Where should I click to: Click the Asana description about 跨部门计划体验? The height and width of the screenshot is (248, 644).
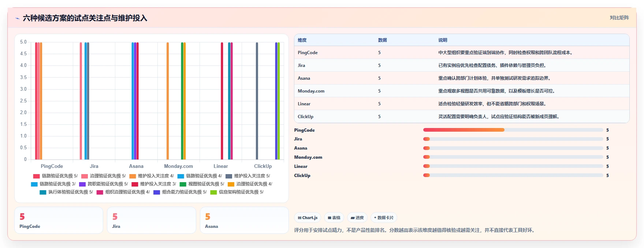click(x=495, y=78)
